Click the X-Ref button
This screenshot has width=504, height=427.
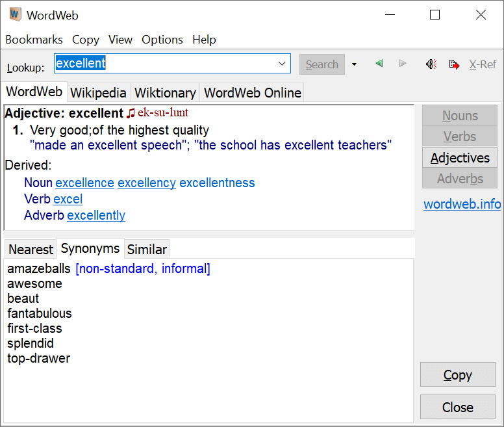(483, 64)
